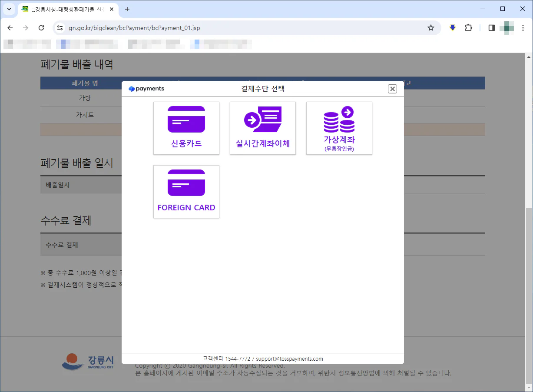Open the tab search dropdown
Viewport: 533px width, 392px height.
pyautogui.click(x=9, y=9)
